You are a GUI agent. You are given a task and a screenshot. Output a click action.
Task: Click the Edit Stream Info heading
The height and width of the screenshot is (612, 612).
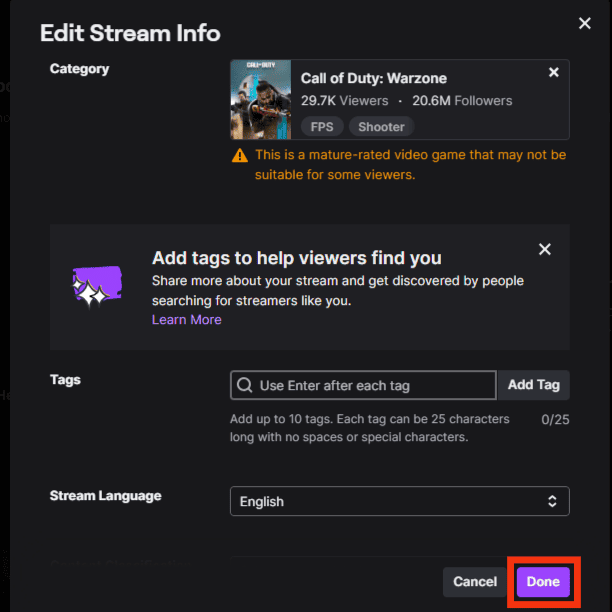click(x=130, y=33)
